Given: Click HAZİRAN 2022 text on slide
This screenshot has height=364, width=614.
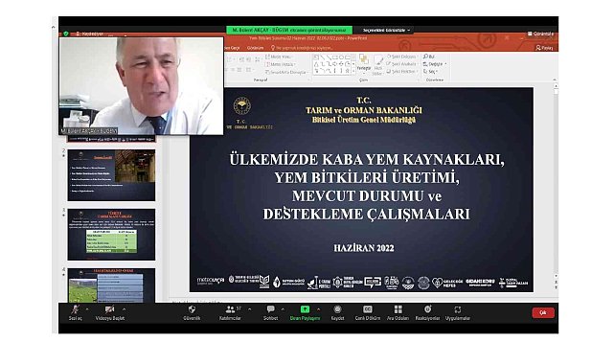Looking at the screenshot, I should tap(364, 248).
